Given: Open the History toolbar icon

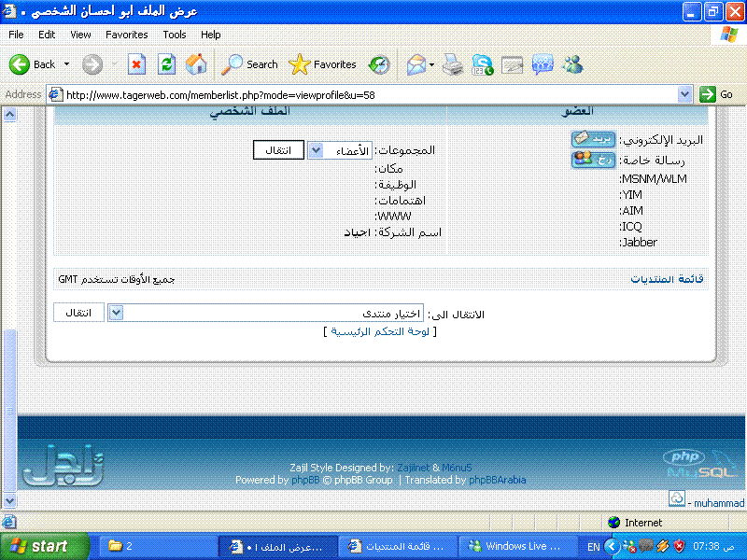Looking at the screenshot, I should 379,64.
